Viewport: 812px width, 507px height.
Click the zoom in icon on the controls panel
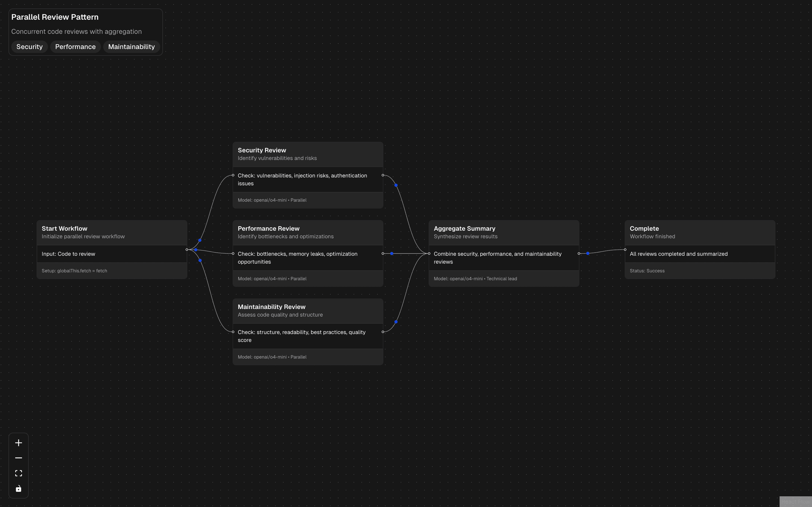(18, 442)
